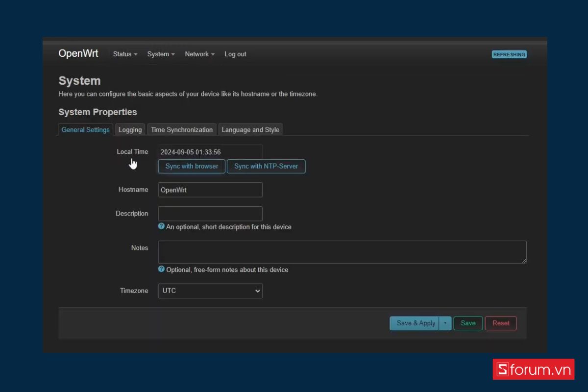This screenshot has height=392, width=588.
Task: Click the Timezone label
Action: point(134,291)
